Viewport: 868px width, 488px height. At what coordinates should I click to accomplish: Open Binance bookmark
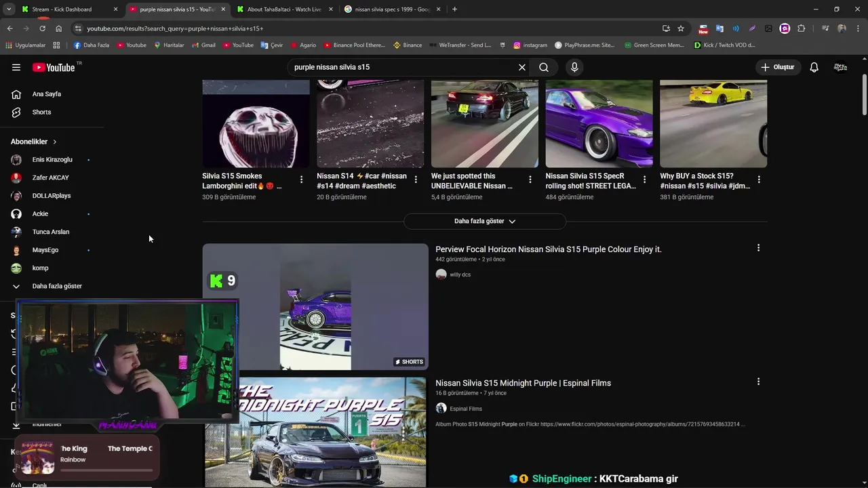click(408, 45)
